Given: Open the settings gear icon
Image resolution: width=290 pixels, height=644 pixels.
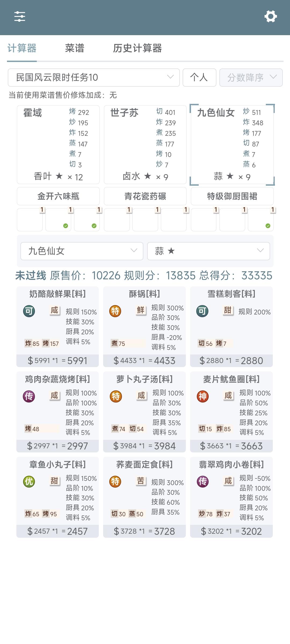Looking at the screenshot, I should (270, 17).
